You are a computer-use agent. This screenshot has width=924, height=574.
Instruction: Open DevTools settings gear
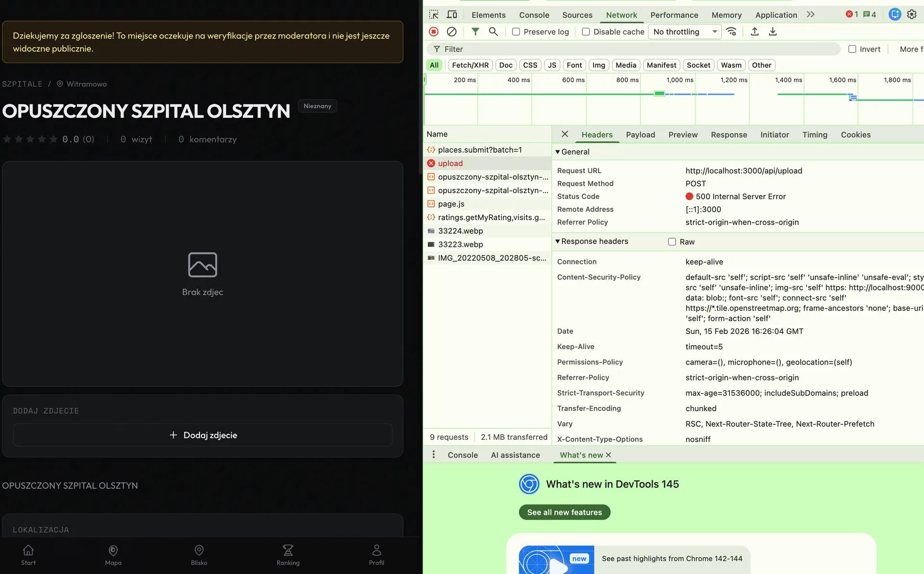click(911, 14)
